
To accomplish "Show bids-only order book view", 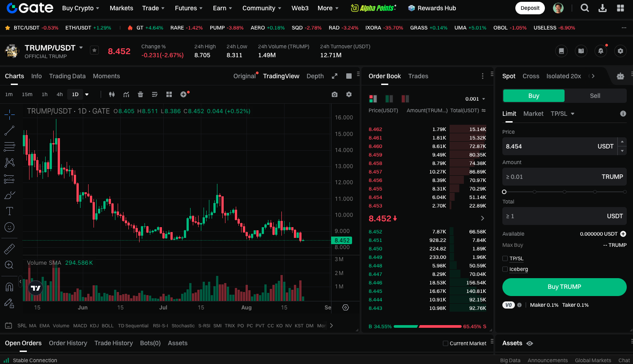I will 389,99.
